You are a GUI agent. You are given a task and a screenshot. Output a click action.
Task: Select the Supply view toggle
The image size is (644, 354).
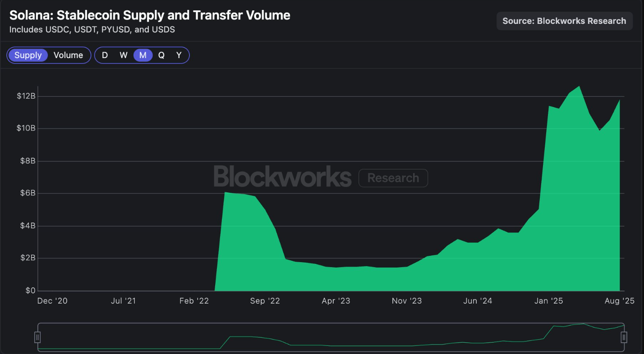pyautogui.click(x=28, y=55)
